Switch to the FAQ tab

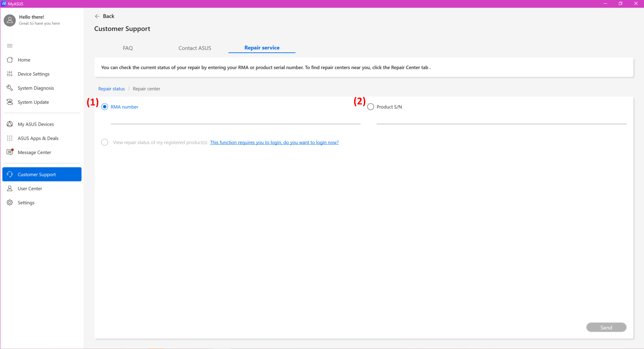[x=128, y=48]
